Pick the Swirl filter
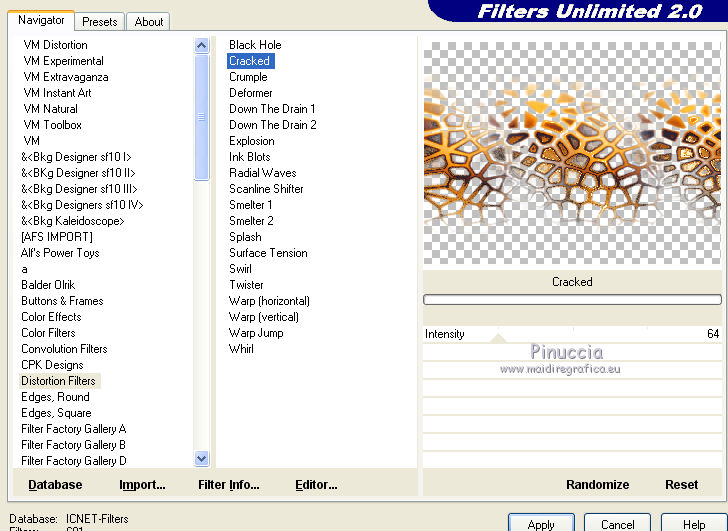This screenshot has height=531, width=728. (x=240, y=269)
